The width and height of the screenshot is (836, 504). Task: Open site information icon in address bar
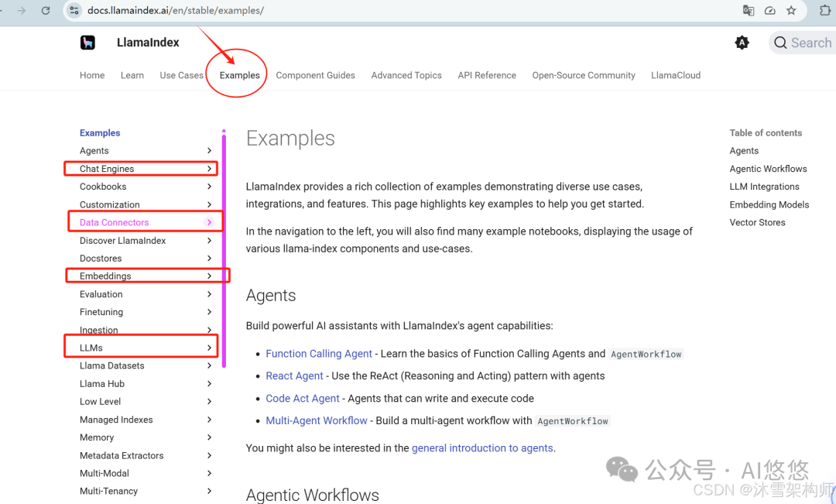click(74, 10)
